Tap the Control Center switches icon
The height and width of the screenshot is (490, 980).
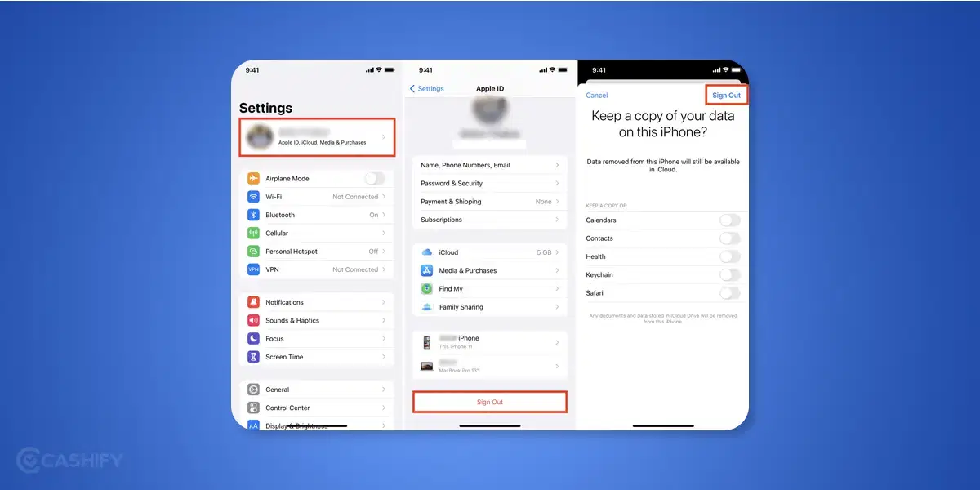coord(253,408)
